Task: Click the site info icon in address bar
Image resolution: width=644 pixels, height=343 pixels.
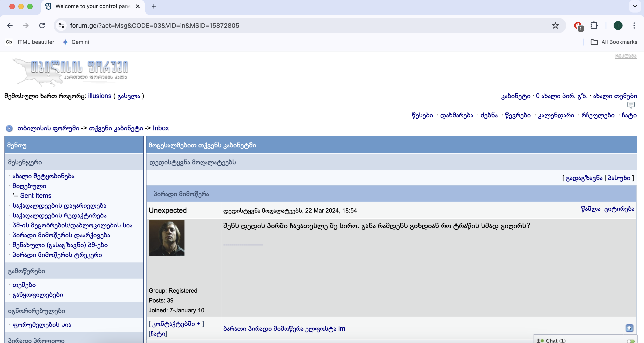Action: point(61,26)
